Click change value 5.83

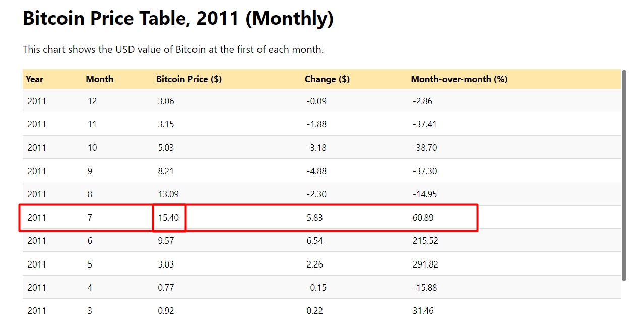click(x=314, y=218)
